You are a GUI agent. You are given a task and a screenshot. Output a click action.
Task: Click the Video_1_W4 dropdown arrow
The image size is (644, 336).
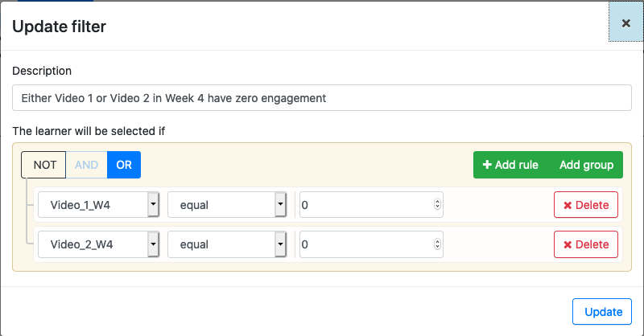pos(153,205)
